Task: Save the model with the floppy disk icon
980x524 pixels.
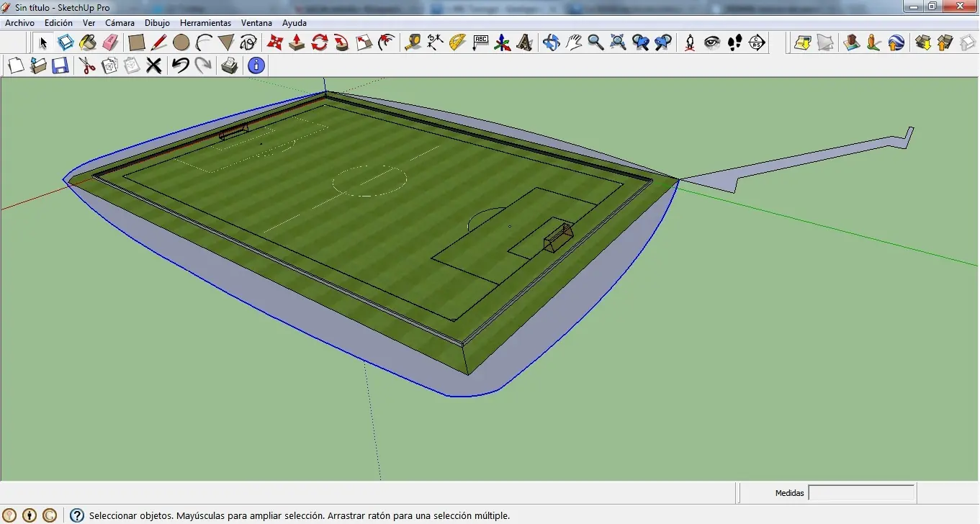Action: coord(60,66)
